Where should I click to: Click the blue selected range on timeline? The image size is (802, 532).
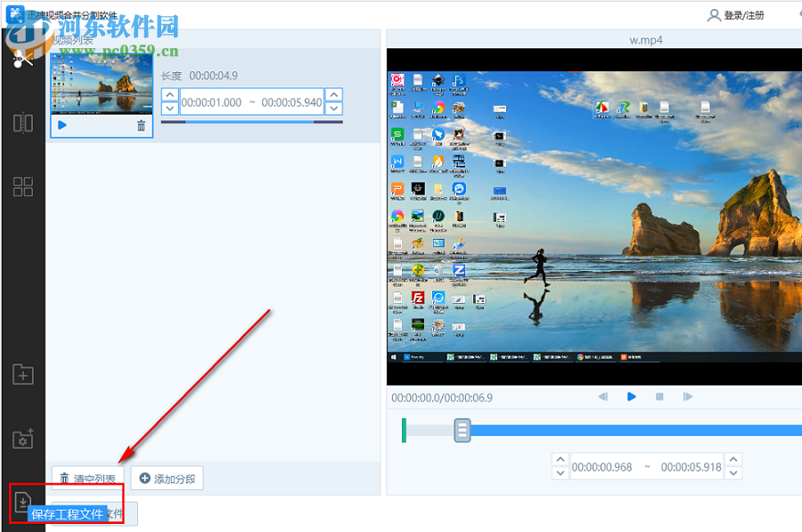point(635,430)
